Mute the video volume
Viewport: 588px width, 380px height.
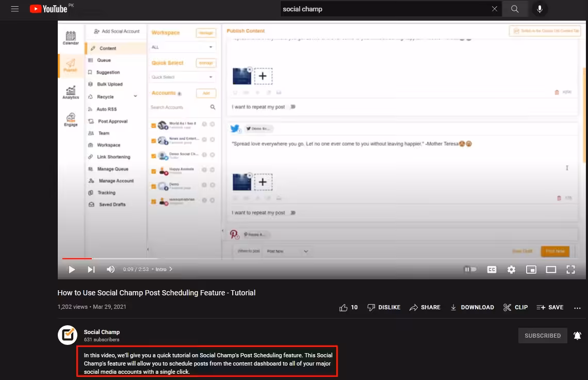[x=110, y=270]
